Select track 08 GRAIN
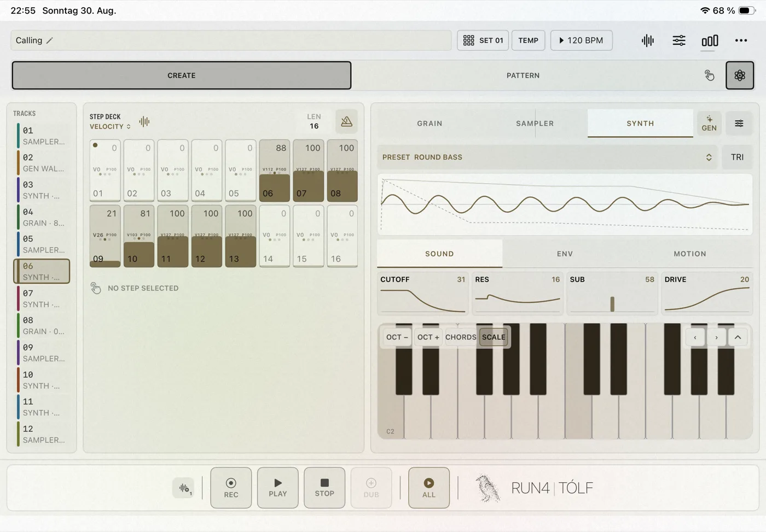 click(43, 325)
